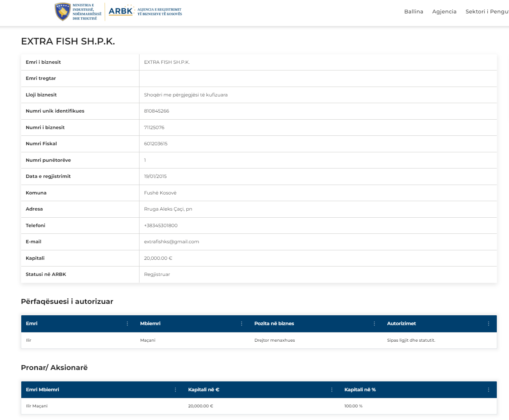Viewport: 509px width, 420px height.
Task: Sort by Emri Mbiemri column header
Action: point(43,390)
